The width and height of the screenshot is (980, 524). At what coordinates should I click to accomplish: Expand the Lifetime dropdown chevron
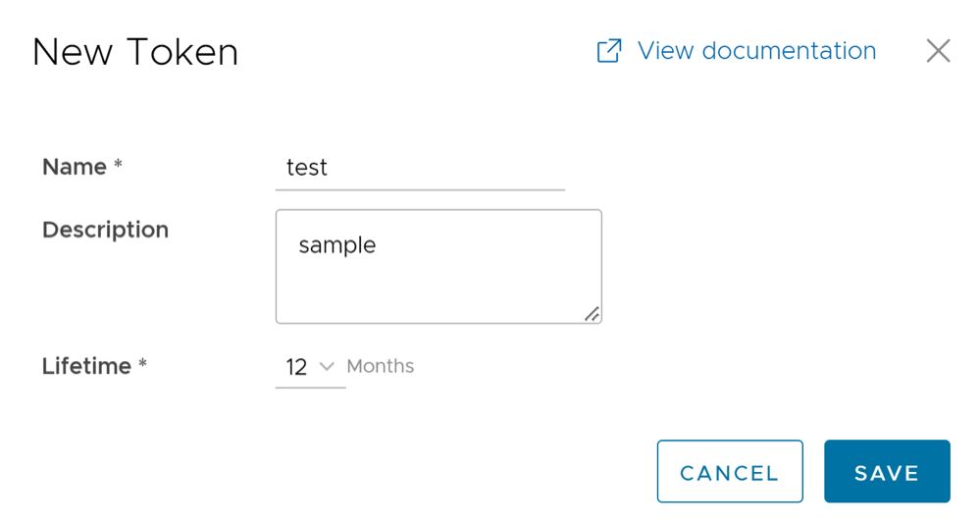pyautogui.click(x=327, y=366)
